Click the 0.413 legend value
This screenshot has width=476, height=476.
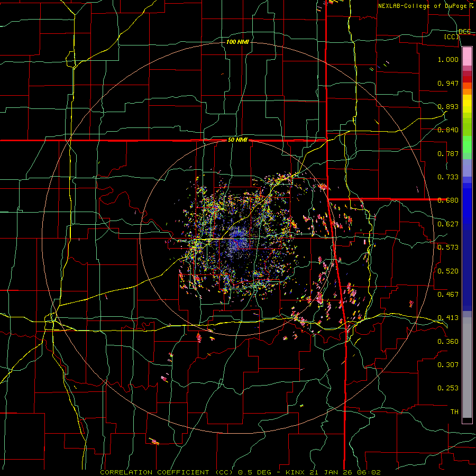448,318
